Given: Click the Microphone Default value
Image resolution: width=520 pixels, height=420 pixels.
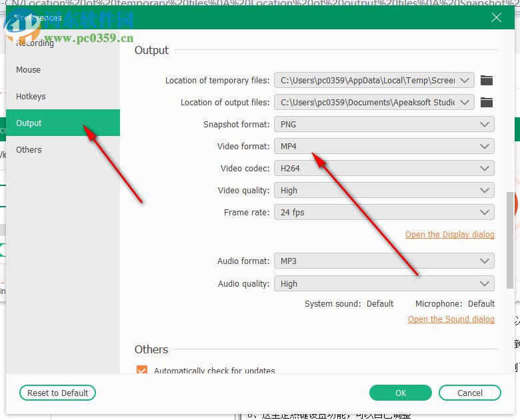Looking at the screenshot, I should click(x=481, y=303).
